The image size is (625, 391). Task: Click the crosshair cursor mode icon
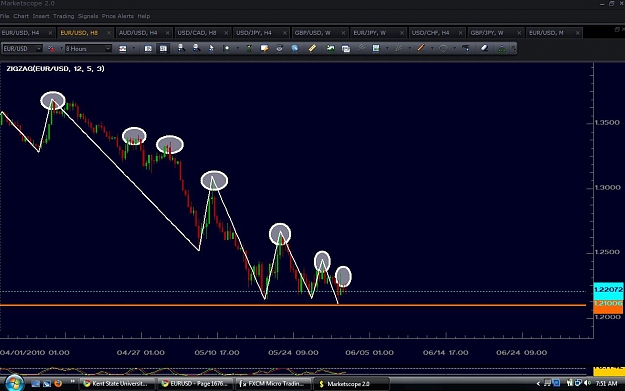coord(226,48)
